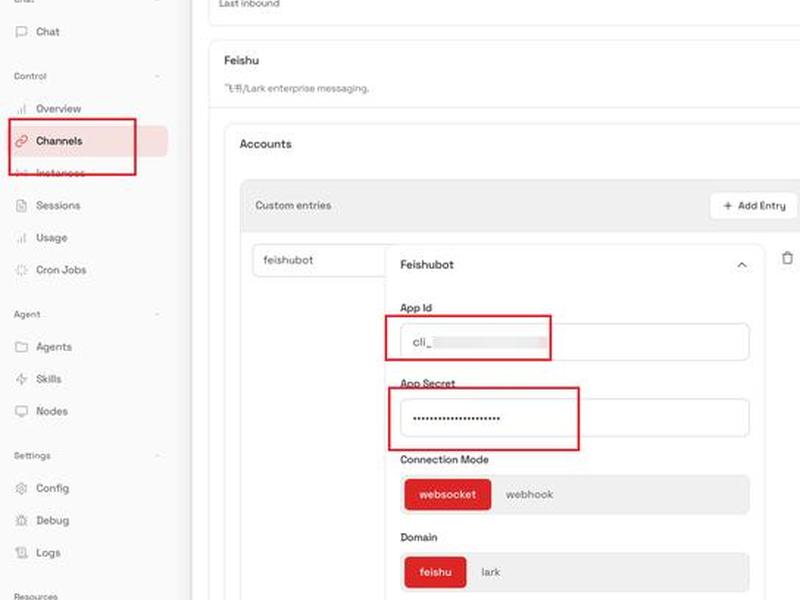Delete the feishubot entry with trash icon
Screen dimensions: 800x600
click(787, 258)
